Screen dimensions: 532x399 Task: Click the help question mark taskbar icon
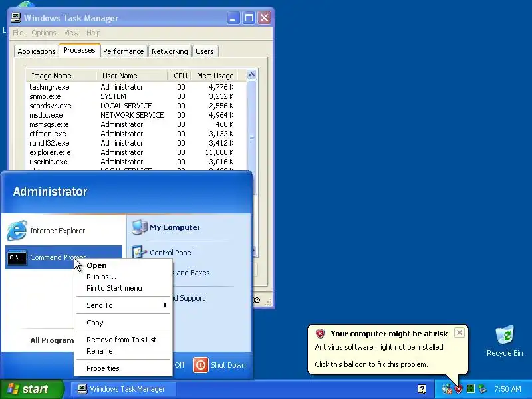[x=422, y=389]
